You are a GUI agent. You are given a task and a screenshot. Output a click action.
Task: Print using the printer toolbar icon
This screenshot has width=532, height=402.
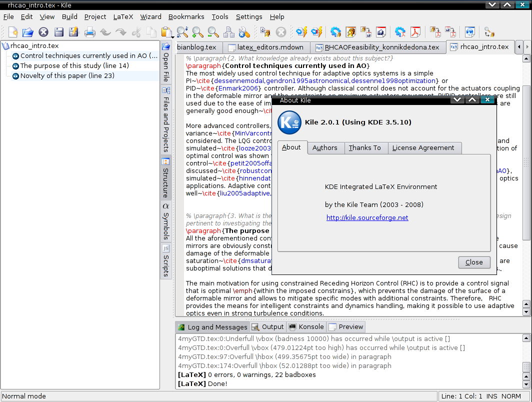[90, 32]
